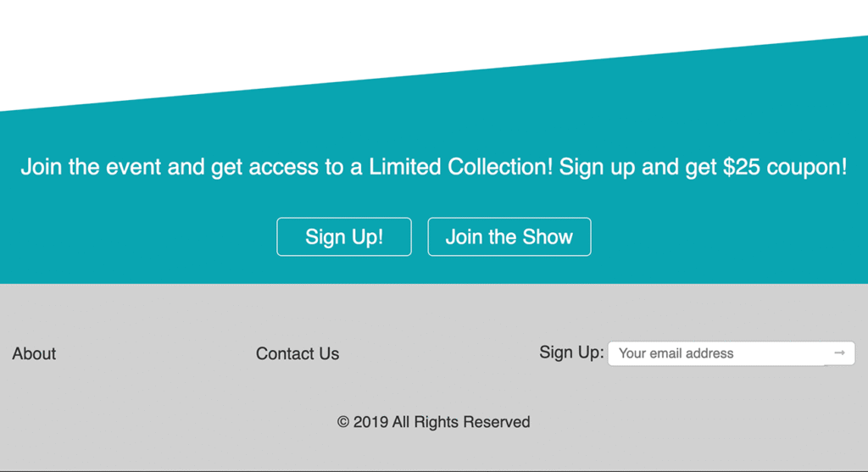Click the placeholder text in email input
Viewport: 868px width, 472px height.
(676, 353)
